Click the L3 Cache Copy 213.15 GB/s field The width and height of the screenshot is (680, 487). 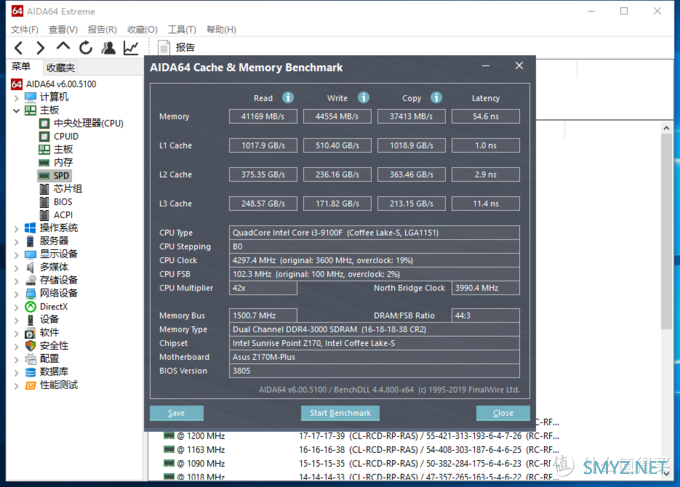[x=411, y=203]
